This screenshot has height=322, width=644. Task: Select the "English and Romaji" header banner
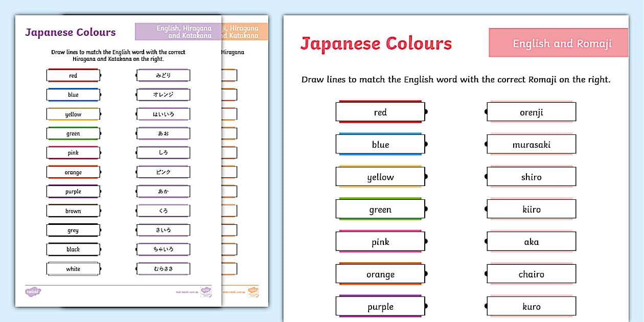point(558,43)
